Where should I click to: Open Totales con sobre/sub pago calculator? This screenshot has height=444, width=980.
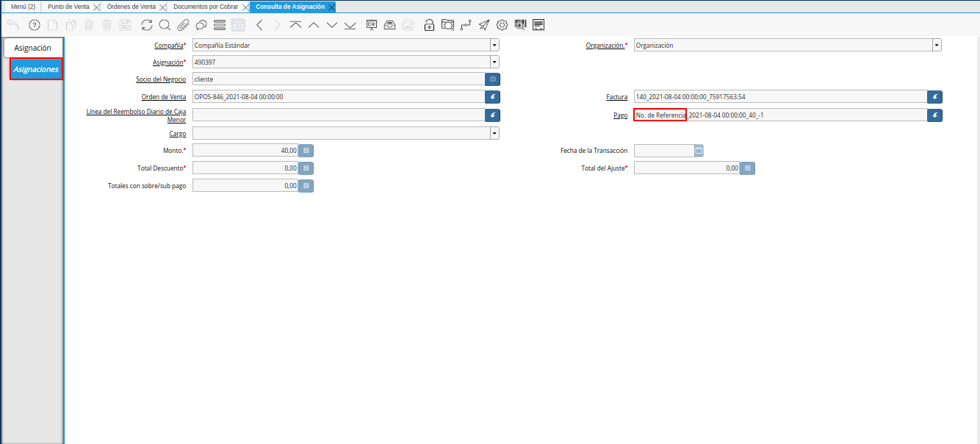pyautogui.click(x=306, y=186)
